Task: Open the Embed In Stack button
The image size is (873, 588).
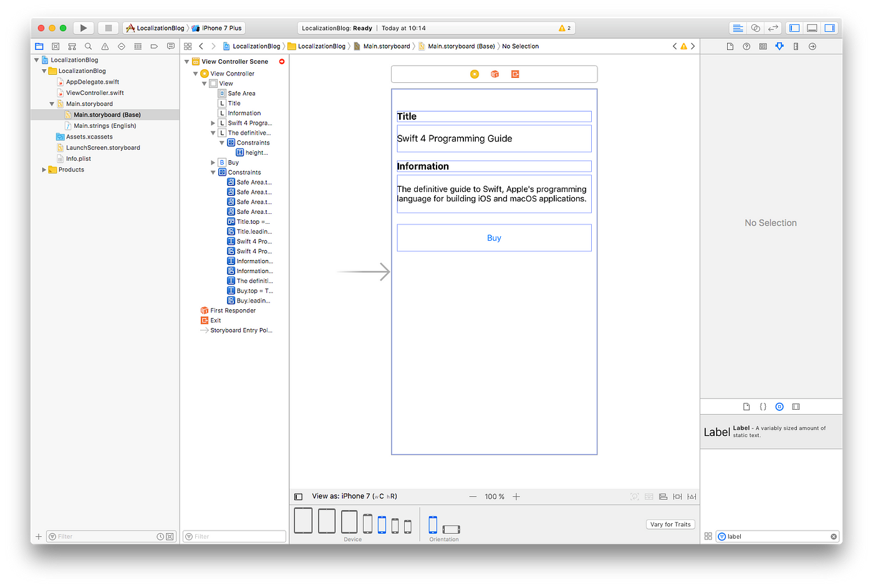Action: (x=649, y=497)
